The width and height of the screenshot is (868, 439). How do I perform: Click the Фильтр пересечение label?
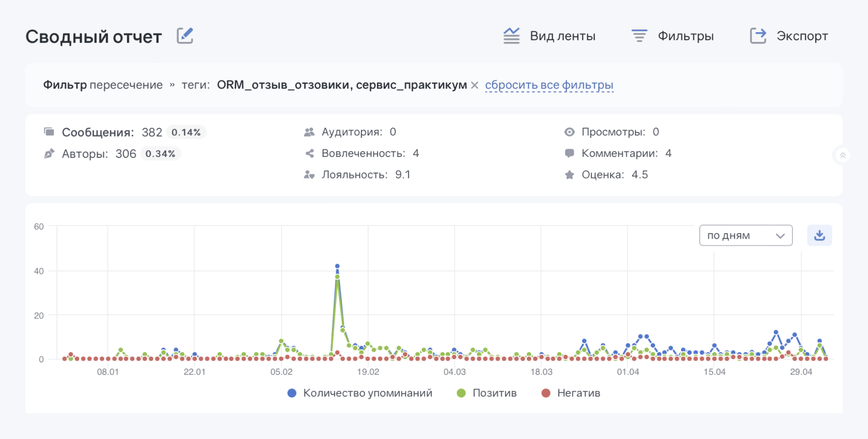tap(103, 85)
